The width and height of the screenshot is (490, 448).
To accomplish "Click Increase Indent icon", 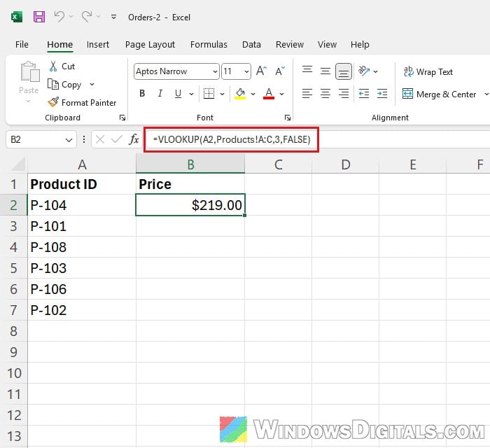I will click(382, 93).
